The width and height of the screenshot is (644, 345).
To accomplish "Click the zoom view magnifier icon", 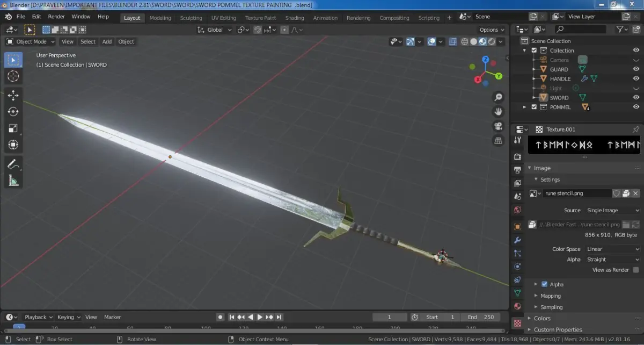I will [x=499, y=97].
